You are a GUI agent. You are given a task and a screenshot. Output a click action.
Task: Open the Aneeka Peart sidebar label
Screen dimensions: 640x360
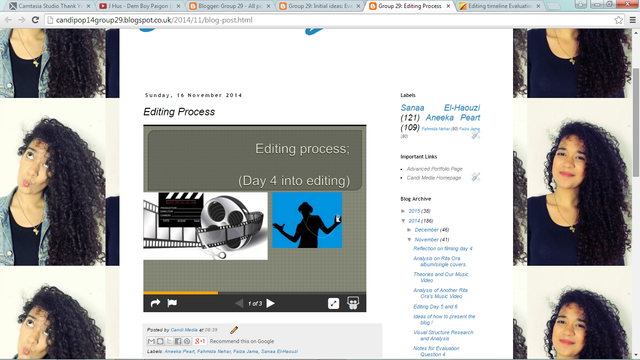click(x=453, y=118)
